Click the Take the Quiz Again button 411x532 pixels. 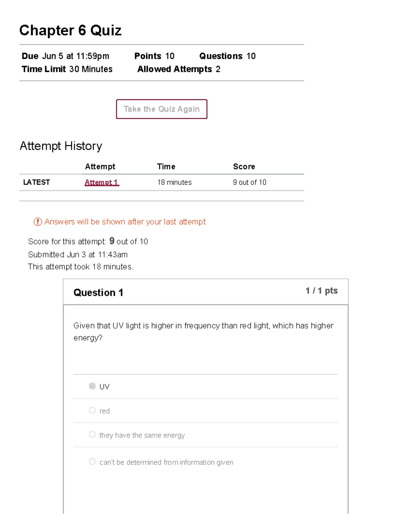click(161, 109)
